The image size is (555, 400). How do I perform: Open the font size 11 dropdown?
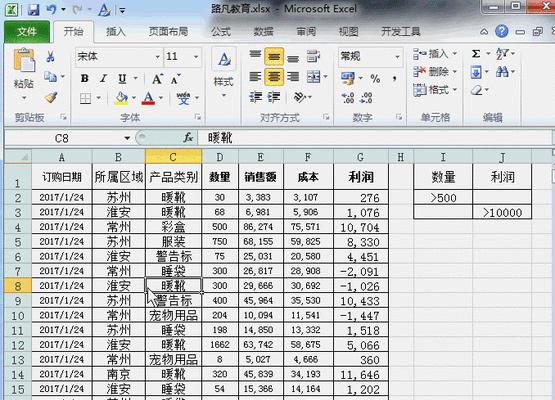[x=196, y=57]
